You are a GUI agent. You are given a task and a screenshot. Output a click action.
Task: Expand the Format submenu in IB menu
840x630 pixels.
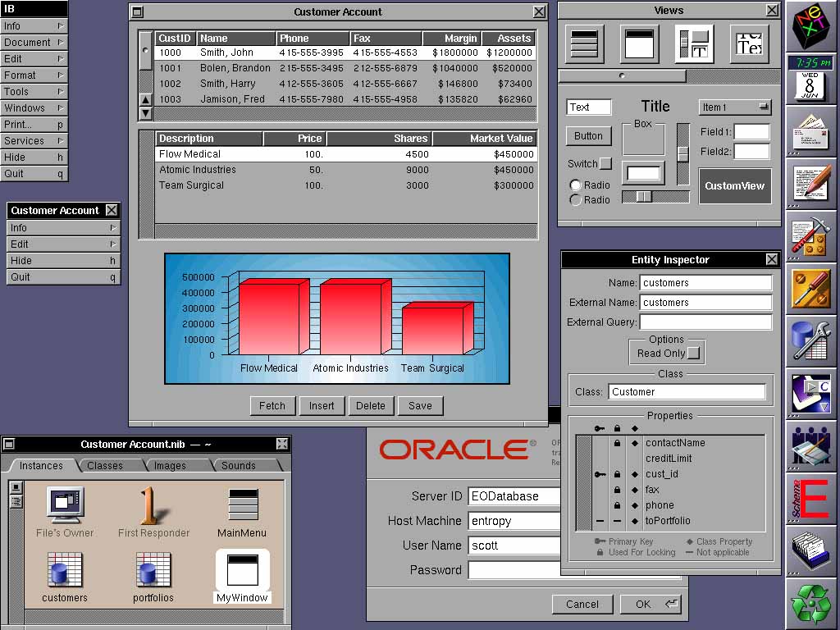tap(34, 75)
